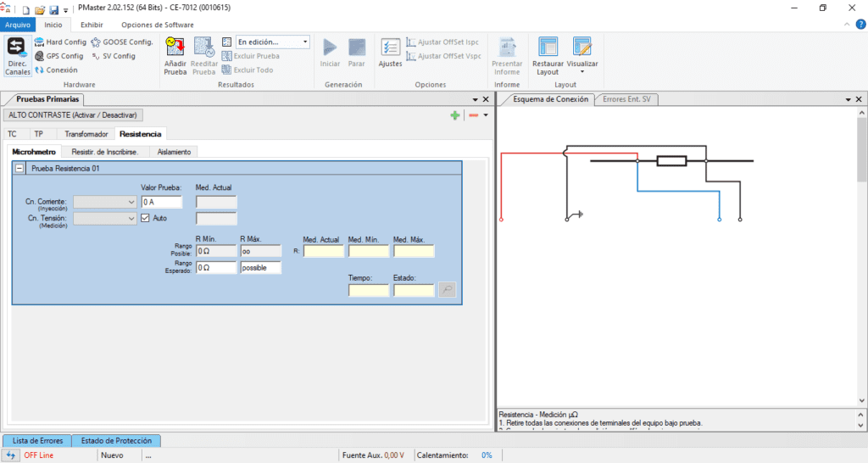Click ALTO CONTRASTE button
Viewport: 868px width, 463px height.
(74, 114)
